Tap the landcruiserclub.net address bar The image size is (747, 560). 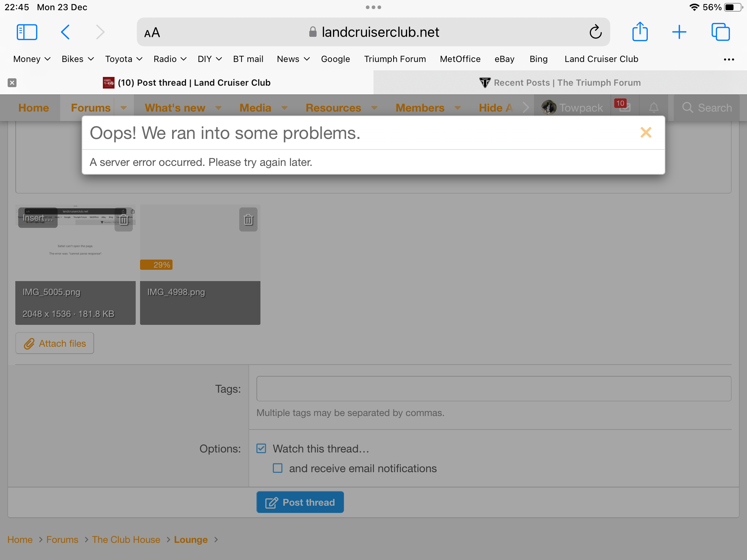click(373, 32)
